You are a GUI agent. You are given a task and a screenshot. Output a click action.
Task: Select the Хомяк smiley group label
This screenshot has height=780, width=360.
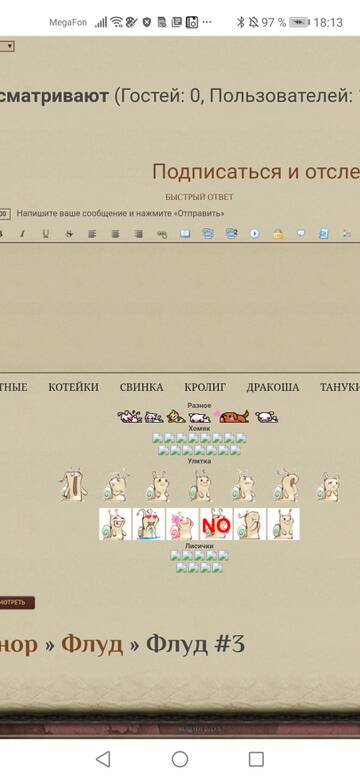199,428
